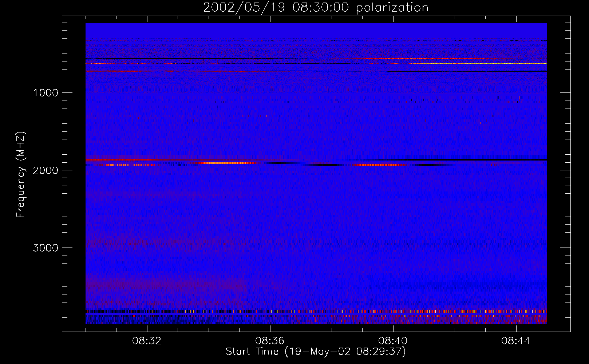Click the 'Frequency (MHZ)' axis title
The image size is (589, 364).
pos(20,175)
